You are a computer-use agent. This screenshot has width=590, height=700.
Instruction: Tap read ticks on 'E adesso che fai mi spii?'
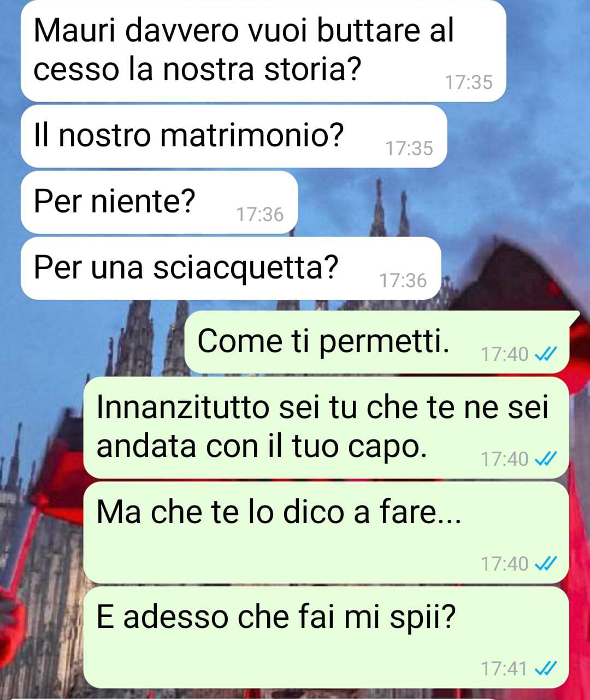pos(545,668)
